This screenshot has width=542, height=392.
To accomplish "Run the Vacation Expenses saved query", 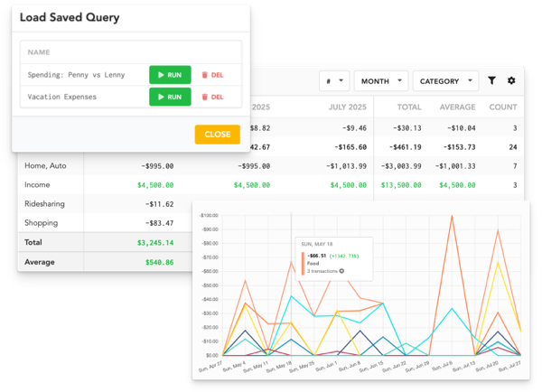I will coord(170,97).
